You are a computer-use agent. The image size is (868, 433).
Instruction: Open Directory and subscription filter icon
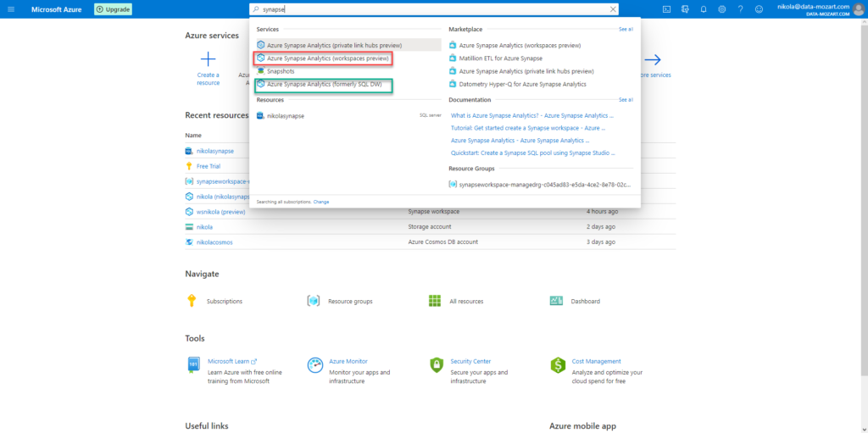point(685,9)
